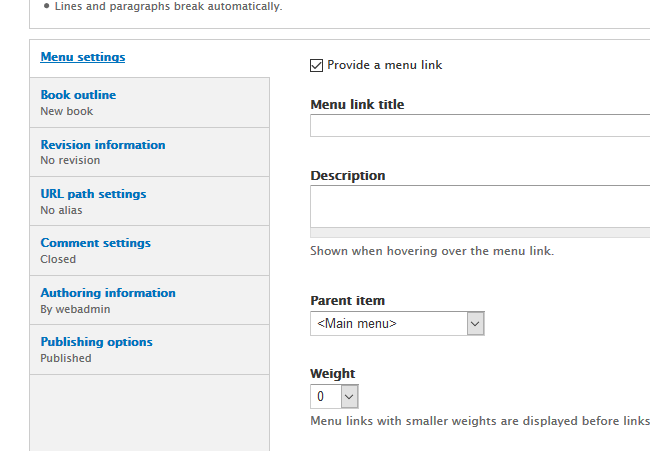
Task: Click the arrow on the Parent item select
Action: (475, 324)
